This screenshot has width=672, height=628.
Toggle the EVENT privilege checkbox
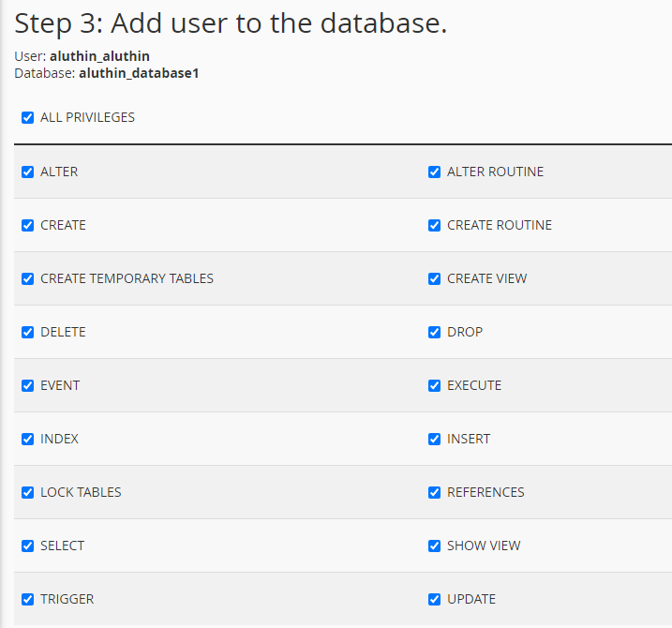pyautogui.click(x=28, y=386)
